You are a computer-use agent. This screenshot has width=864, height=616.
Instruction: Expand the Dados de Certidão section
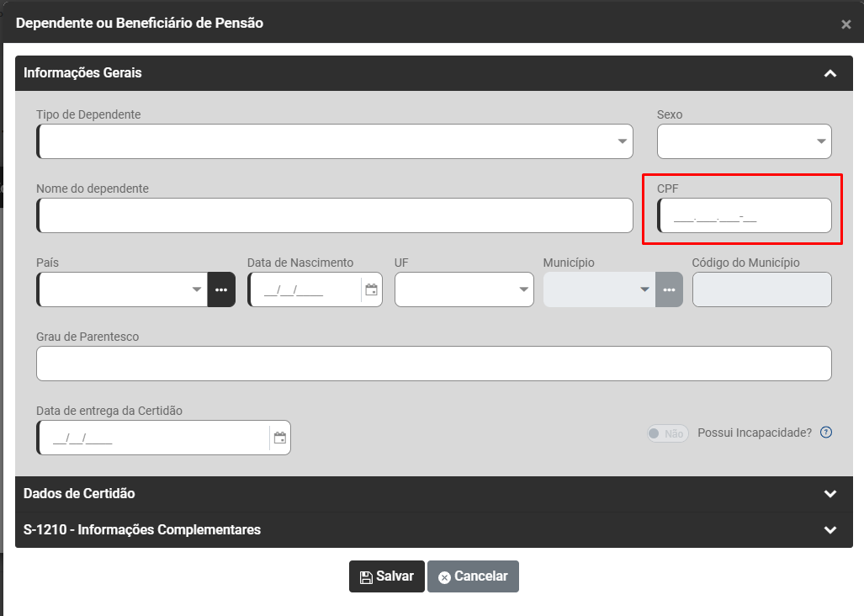830,494
